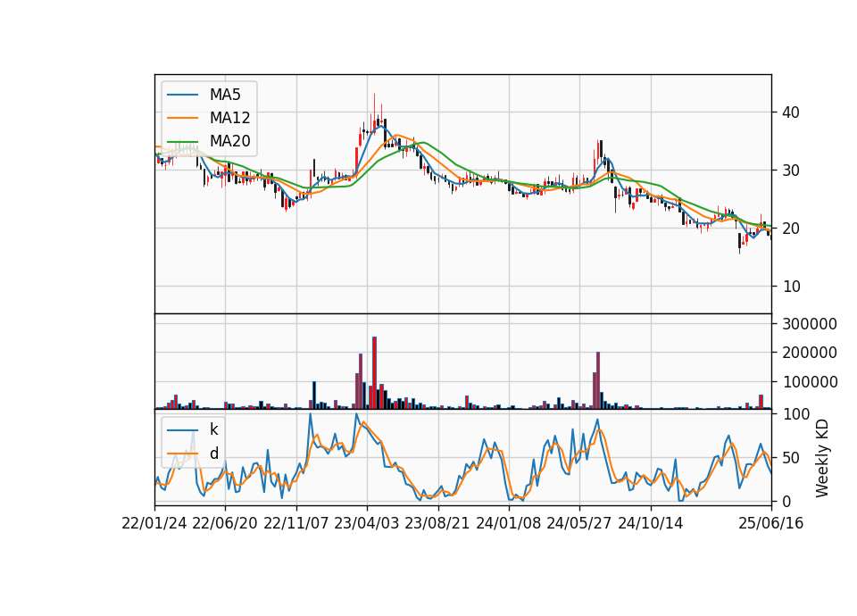This screenshot has height=616, width=857.
Task: Click the volume axis value 100000
Action: tap(810, 382)
